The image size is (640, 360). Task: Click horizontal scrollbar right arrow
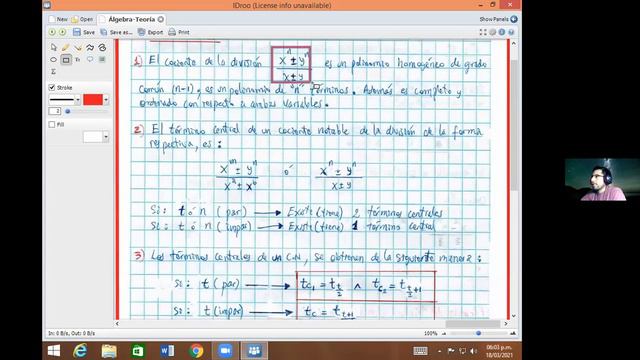506,324
